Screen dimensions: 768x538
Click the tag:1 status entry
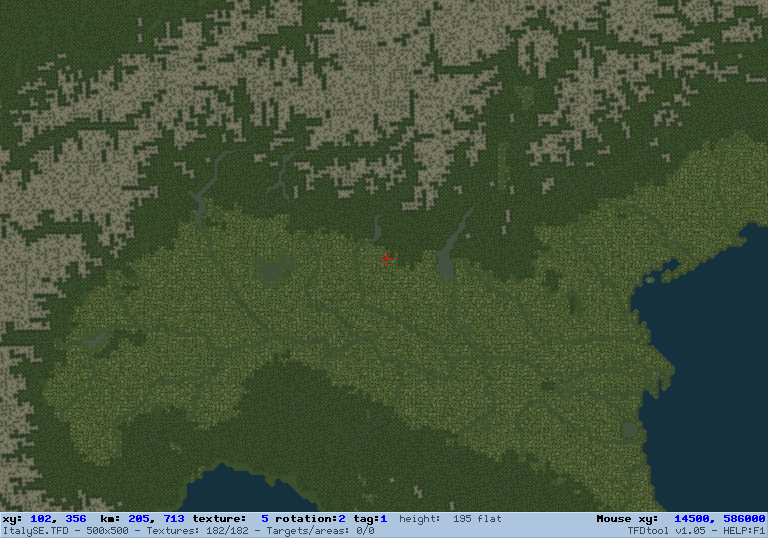370,519
